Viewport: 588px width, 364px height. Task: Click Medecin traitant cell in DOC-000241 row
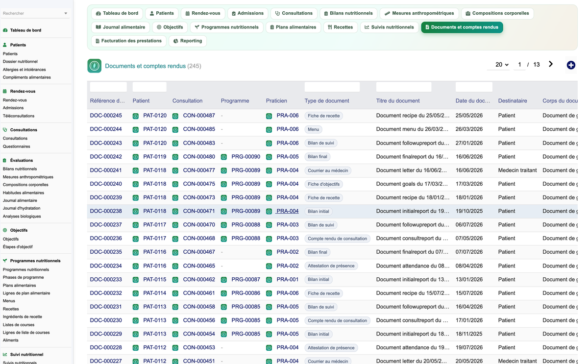[x=517, y=170]
